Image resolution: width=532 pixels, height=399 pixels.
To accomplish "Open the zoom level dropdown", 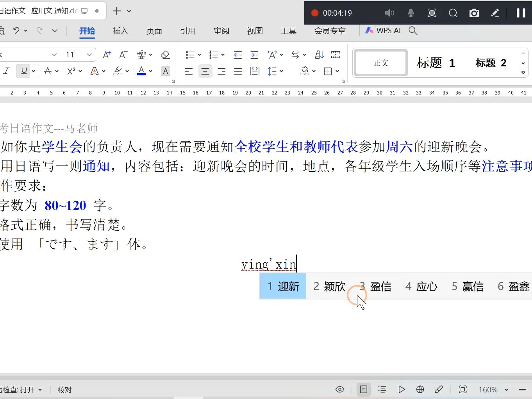I will click(x=506, y=390).
